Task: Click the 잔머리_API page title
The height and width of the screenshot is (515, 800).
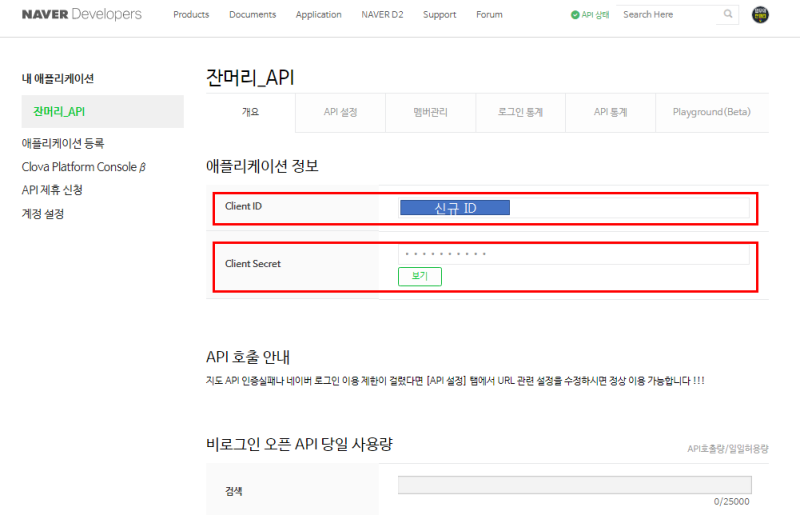Action: point(250,78)
